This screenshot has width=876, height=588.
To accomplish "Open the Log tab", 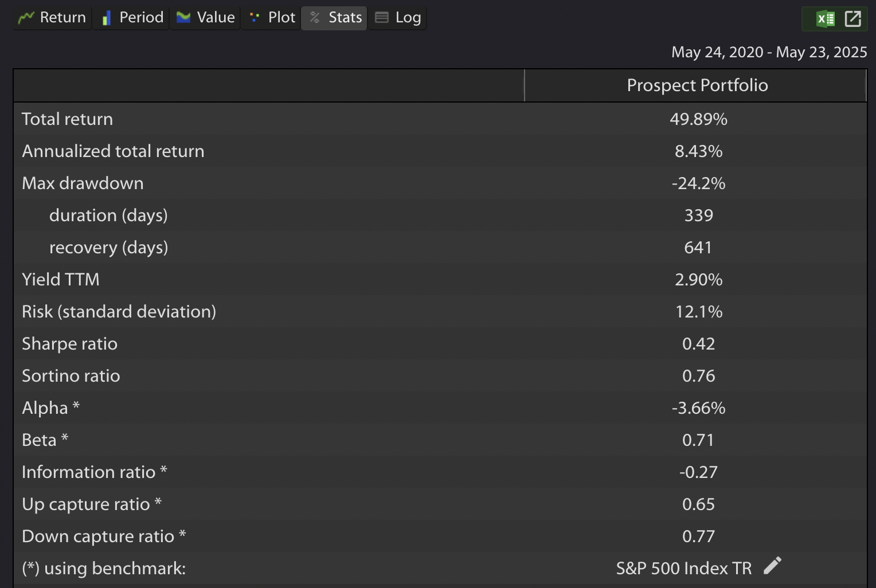I will 397,18.
